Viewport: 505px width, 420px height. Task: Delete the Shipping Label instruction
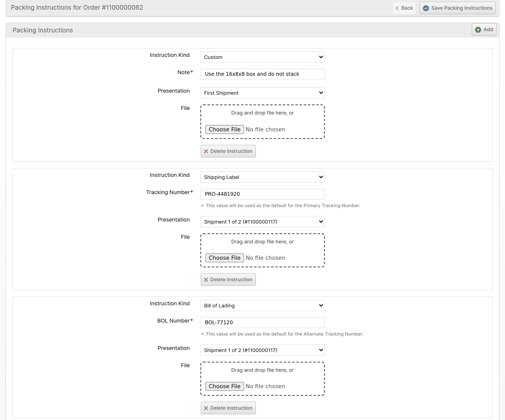point(228,280)
